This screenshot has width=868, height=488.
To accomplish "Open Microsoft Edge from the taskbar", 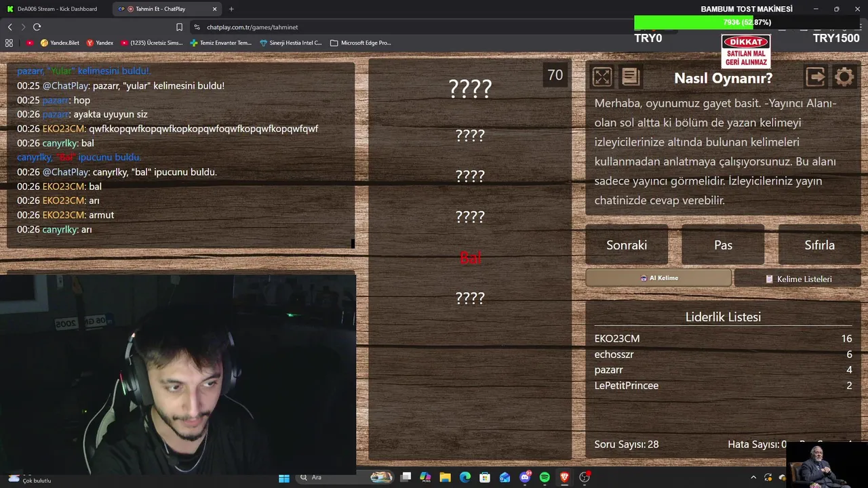I will tap(465, 478).
